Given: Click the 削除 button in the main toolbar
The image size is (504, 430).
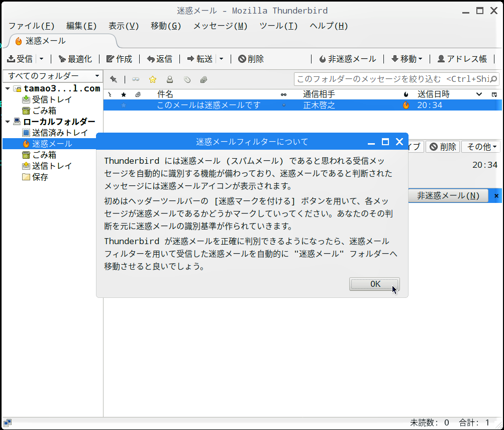Looking at the screenshot, I should [251, 59].
